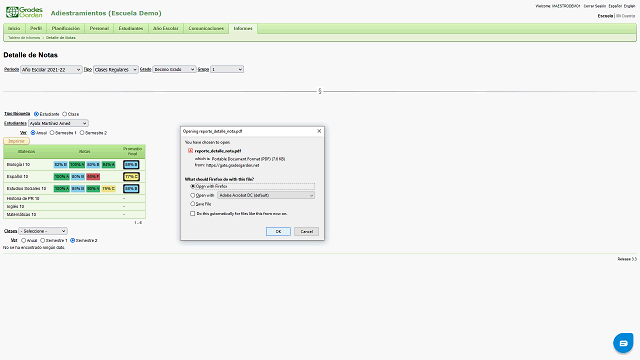Choose Semestre 1 view for the student table
The height and width of the screenshot is (360, 640).
pyautogui.click(x=52, y=133)
